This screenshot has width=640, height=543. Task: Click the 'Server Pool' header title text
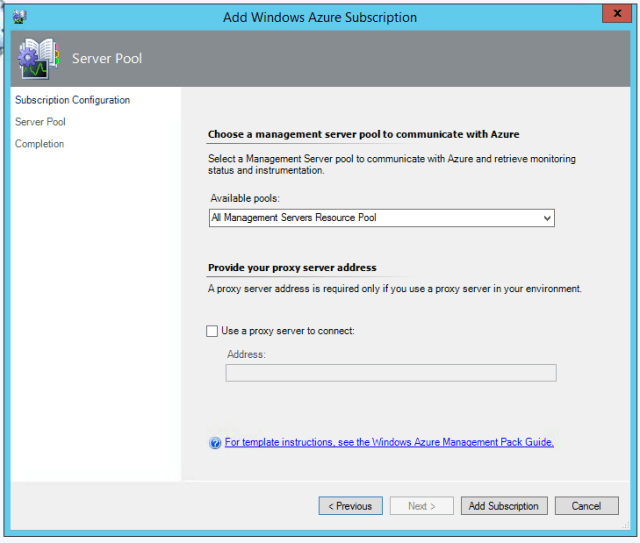pos(107,59)
